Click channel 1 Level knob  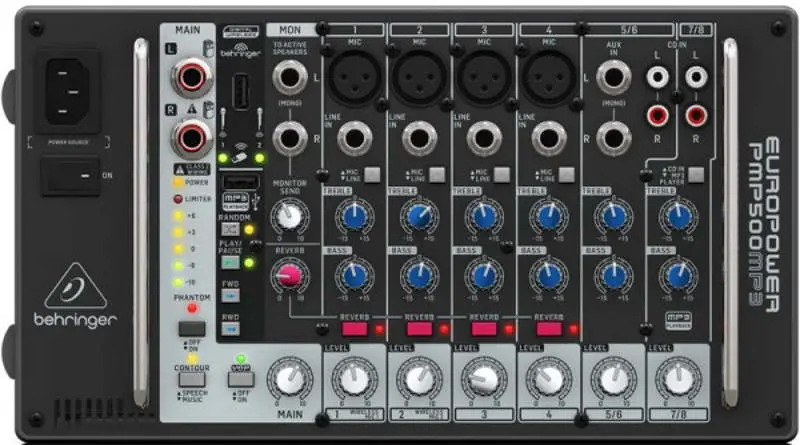click(x=355, y=380)
